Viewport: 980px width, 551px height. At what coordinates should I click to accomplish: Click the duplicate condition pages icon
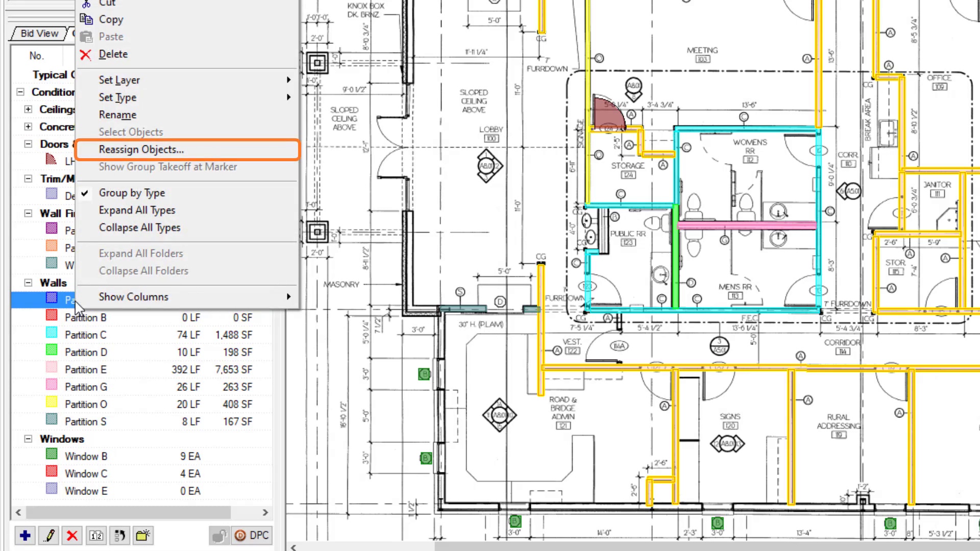tap(96, 535)
